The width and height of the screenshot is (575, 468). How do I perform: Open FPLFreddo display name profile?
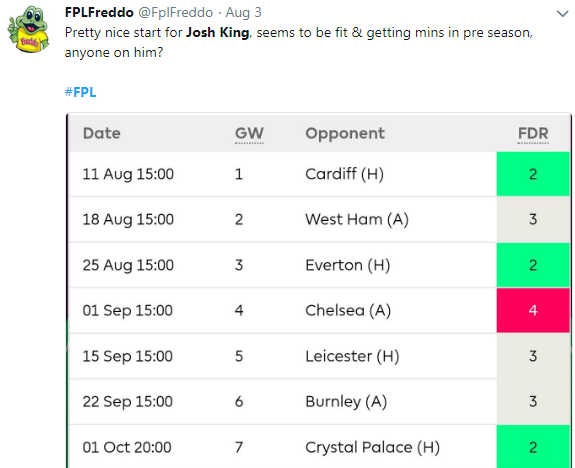tap(99, 12)
